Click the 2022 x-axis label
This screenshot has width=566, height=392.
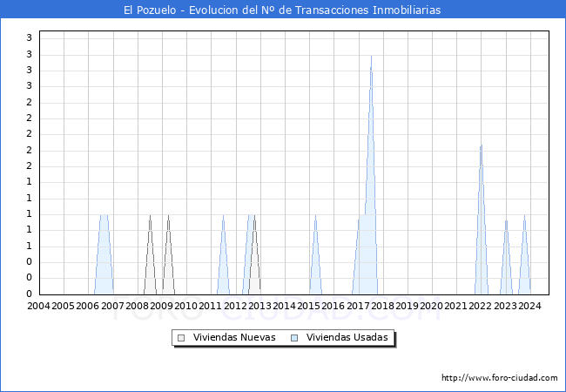(x=480, y=306)
